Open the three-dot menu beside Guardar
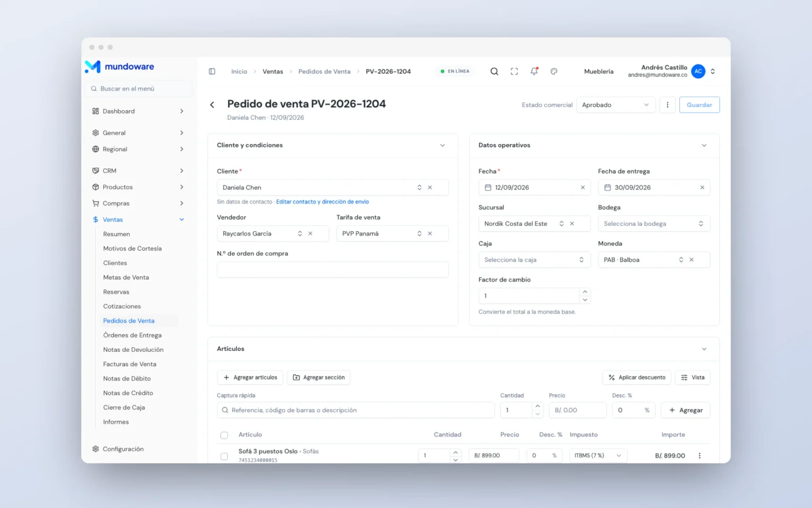 pos(667,105)
